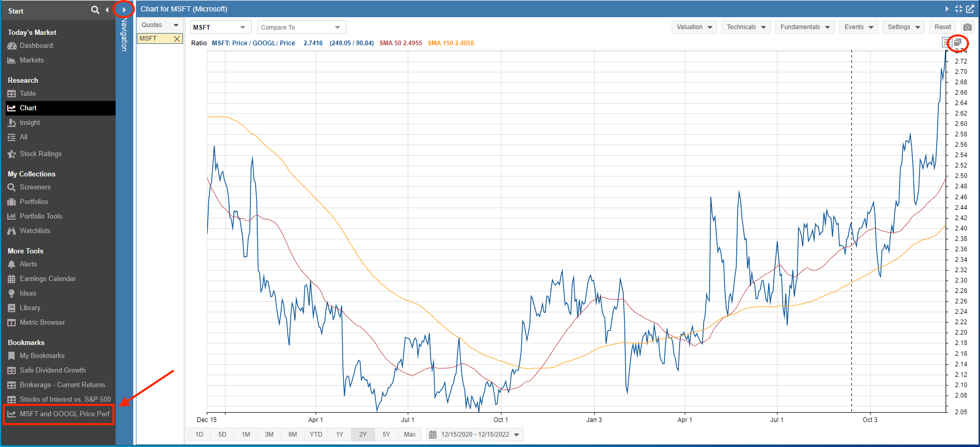Click the vertical Navigation strip label

(124, 34)
